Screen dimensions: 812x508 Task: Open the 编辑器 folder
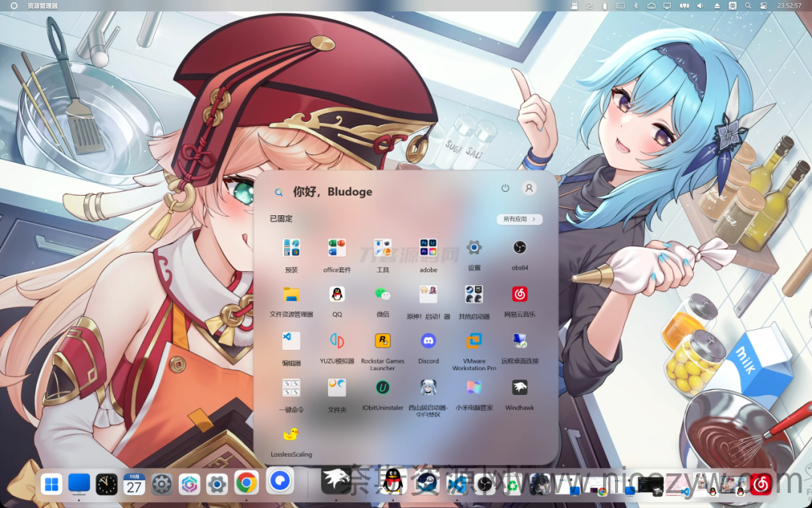(x=292, y=341)
